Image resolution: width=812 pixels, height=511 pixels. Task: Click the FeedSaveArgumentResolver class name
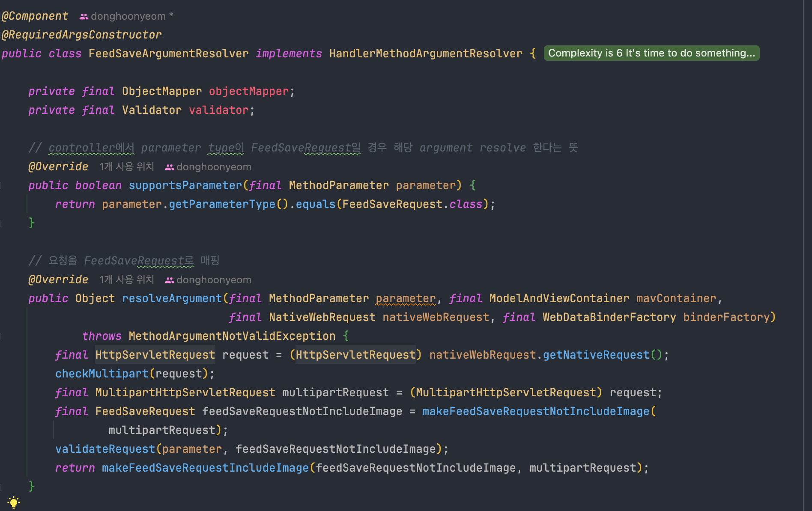[x=168, y=53]
